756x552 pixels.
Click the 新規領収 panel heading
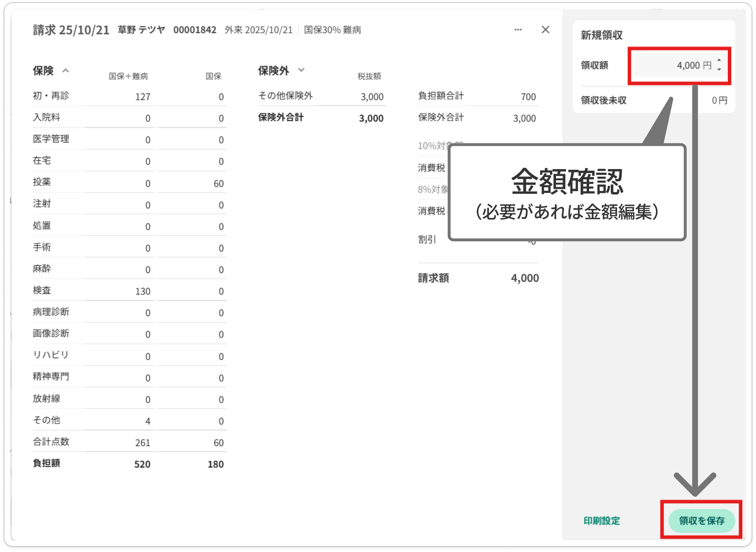(601, 35)
